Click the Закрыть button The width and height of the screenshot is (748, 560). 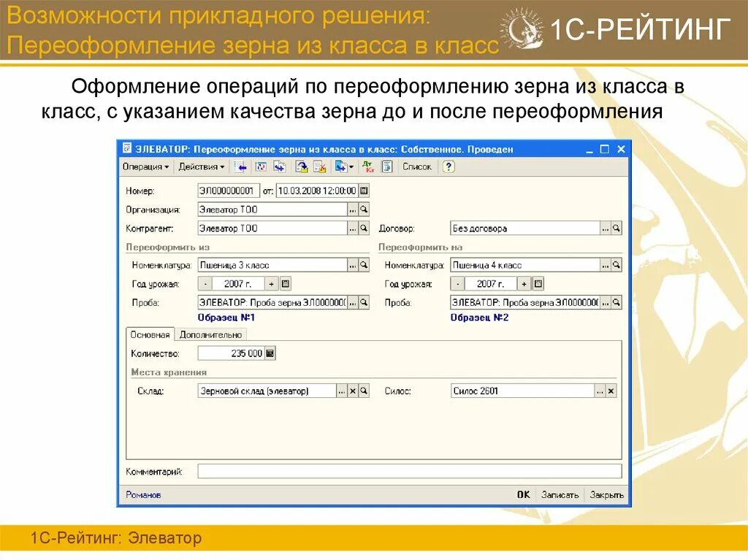point(606,494)
